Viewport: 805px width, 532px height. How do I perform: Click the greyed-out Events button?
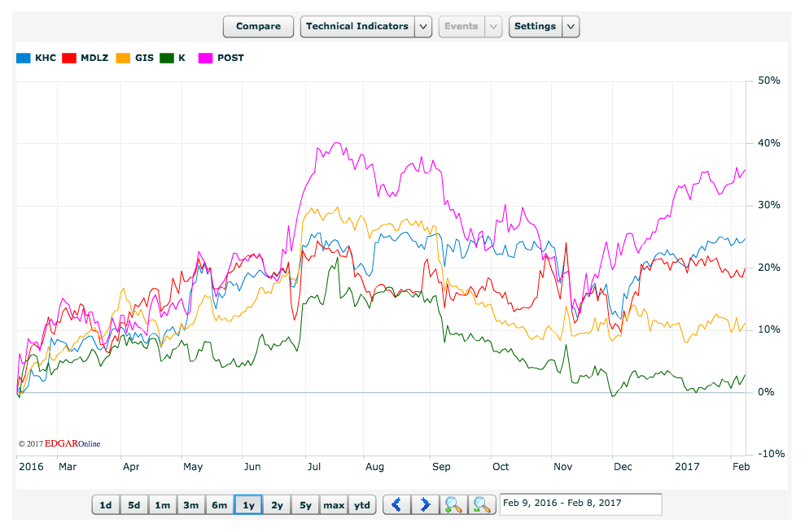click(x=461, y=26)
